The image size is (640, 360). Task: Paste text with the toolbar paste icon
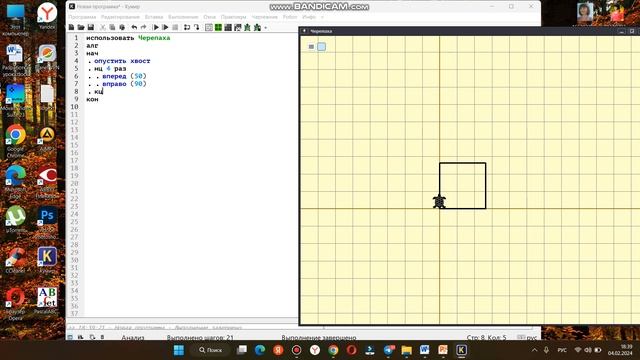122,27
